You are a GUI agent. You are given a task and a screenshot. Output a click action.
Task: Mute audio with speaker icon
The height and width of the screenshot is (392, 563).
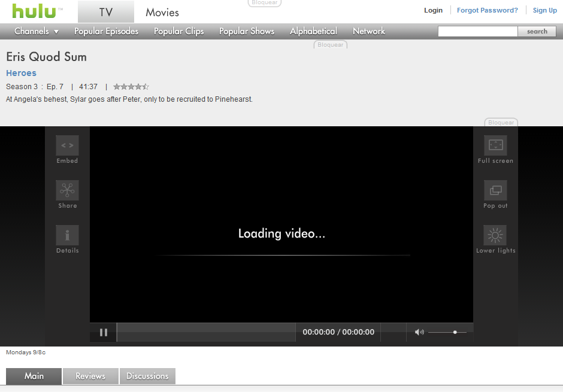click(x=419, y=332)
